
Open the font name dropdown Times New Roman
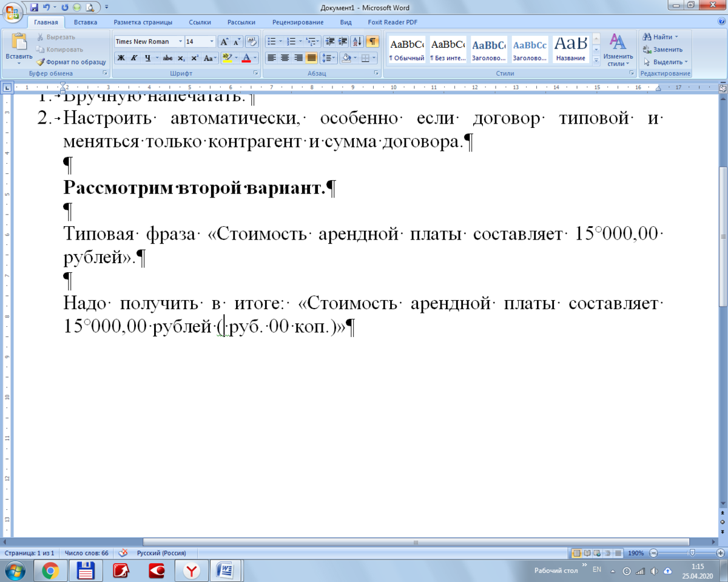[180, 42]
